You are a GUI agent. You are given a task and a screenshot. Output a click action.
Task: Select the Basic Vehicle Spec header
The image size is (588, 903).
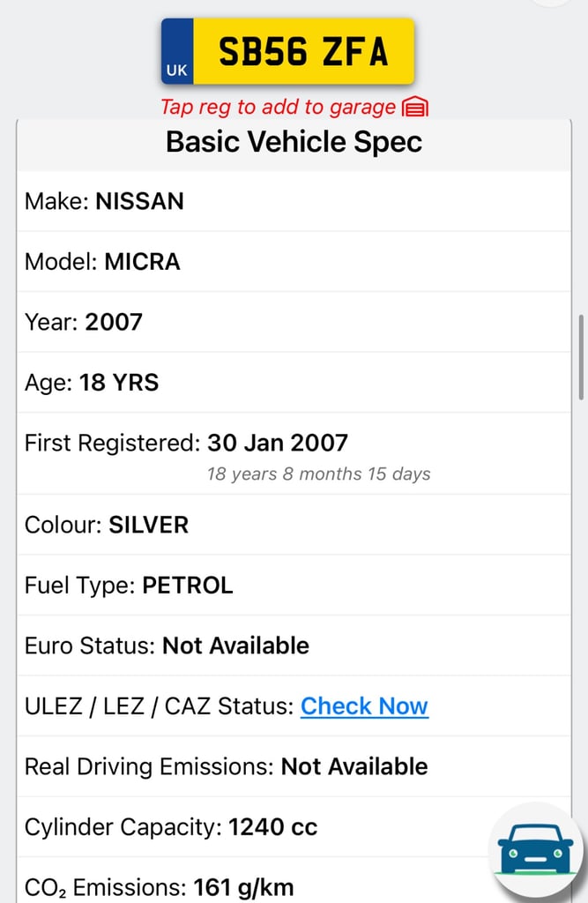(294, 142)
